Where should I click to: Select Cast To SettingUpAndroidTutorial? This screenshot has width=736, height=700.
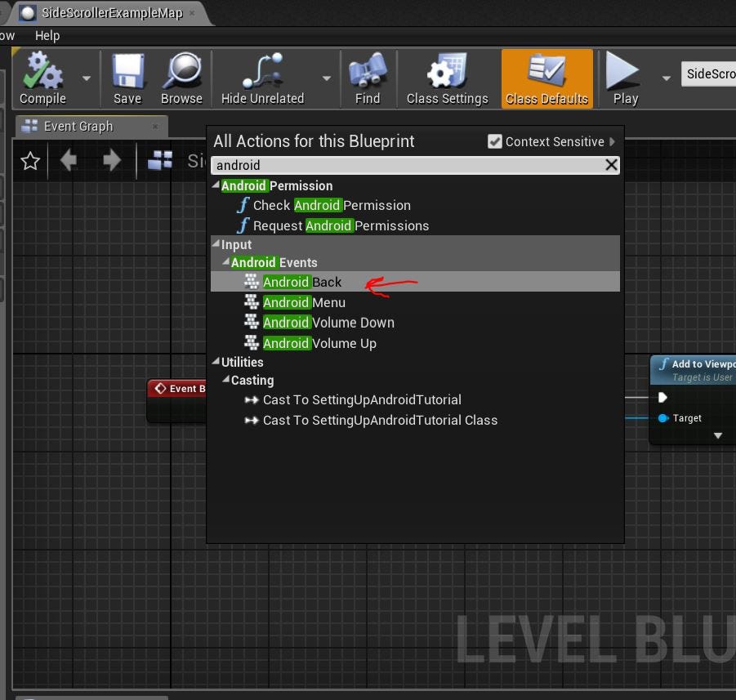pos(362,399)
